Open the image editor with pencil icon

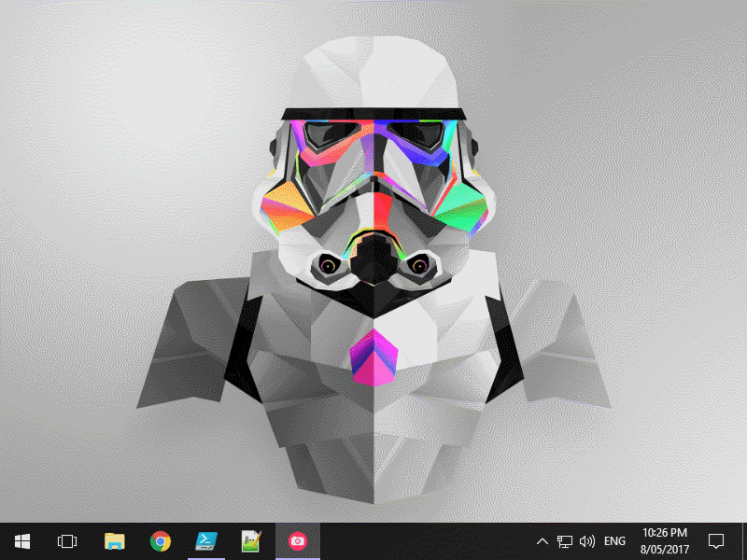click(x=249, y=540)
